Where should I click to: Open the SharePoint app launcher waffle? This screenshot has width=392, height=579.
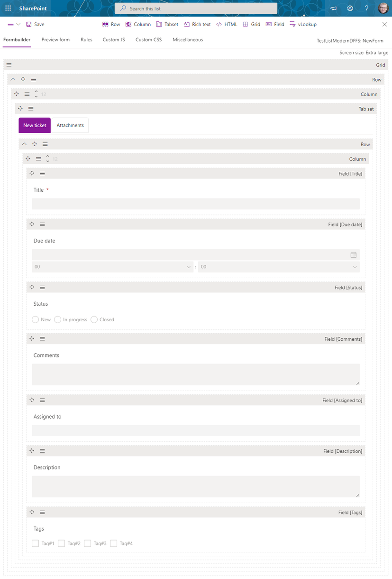(8, 8)
